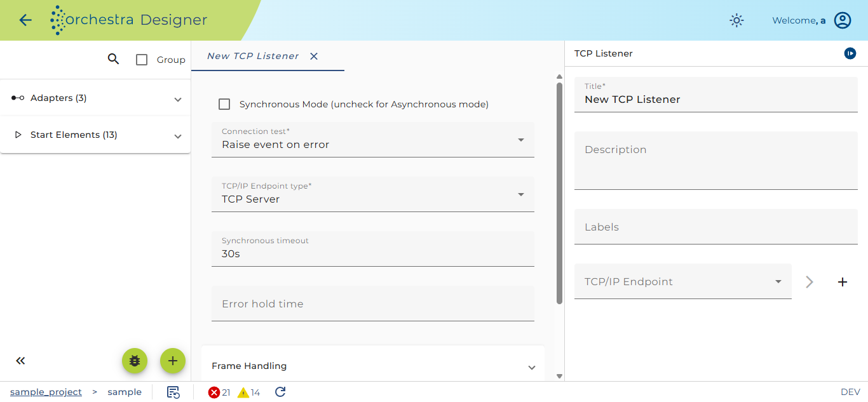Enable the Synchronous Mode checkbox
The width and height of the screenshot is (868, 402).
224,104
